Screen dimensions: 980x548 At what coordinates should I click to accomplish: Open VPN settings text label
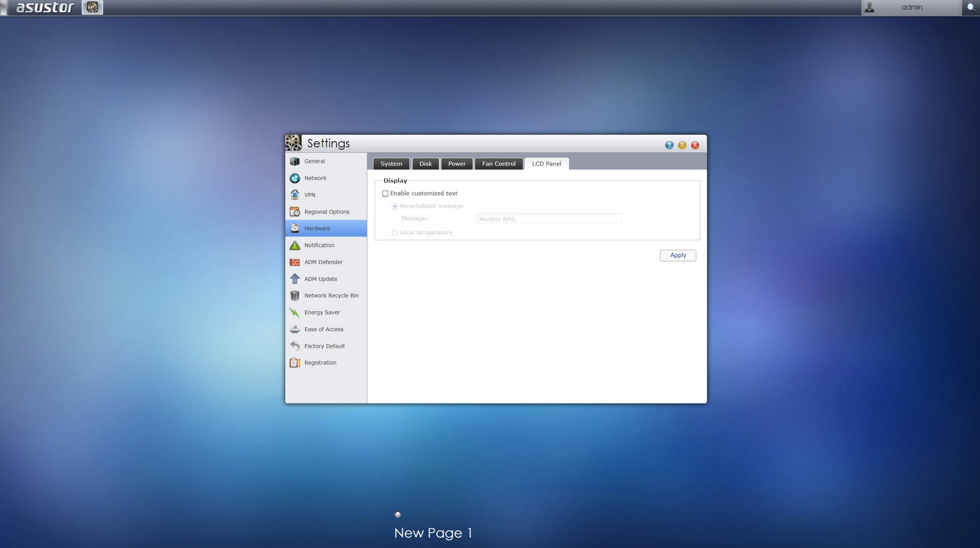point(310,195)
